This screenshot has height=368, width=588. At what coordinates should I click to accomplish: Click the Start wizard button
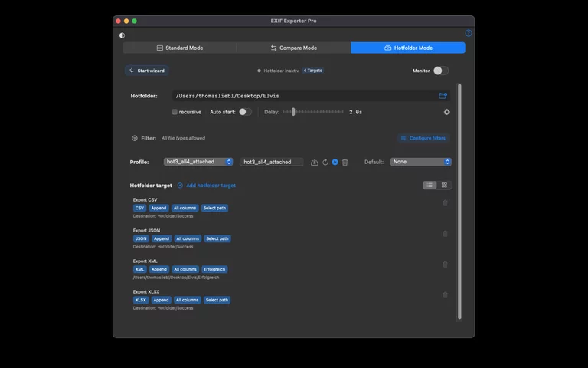coord(145,71)
